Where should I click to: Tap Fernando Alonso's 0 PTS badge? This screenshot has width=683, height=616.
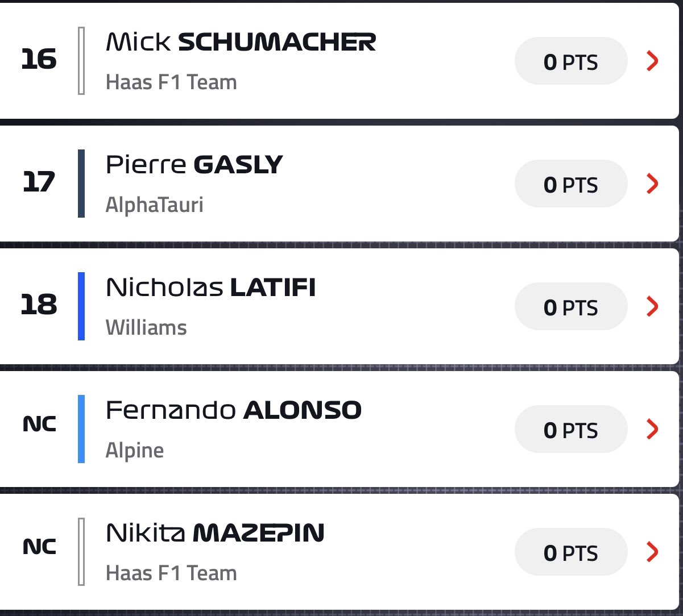(571, 429)
